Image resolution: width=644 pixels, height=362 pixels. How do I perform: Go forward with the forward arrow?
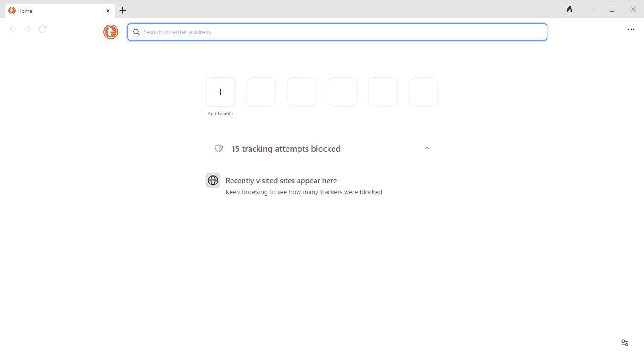click(x=28, y=29)
